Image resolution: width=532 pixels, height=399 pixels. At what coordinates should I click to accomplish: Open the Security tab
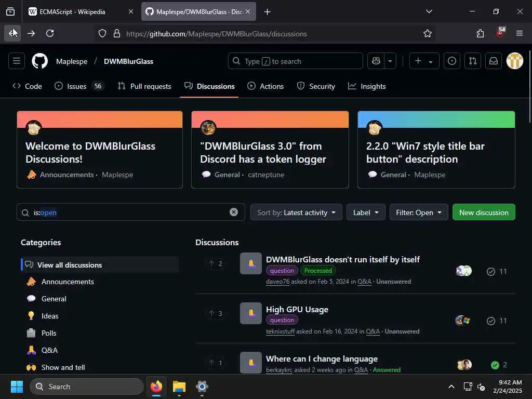(316, 86)
